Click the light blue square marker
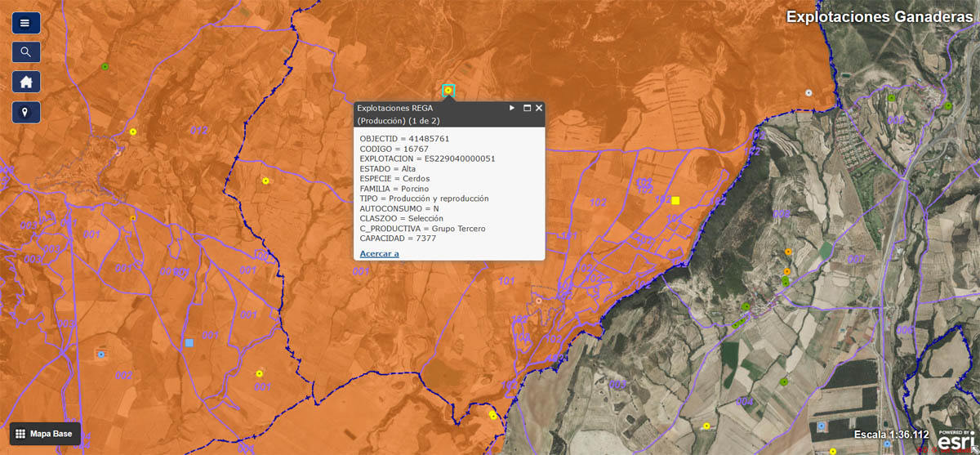The height and width of the screenshot is (455, 980). coord(189,344)
